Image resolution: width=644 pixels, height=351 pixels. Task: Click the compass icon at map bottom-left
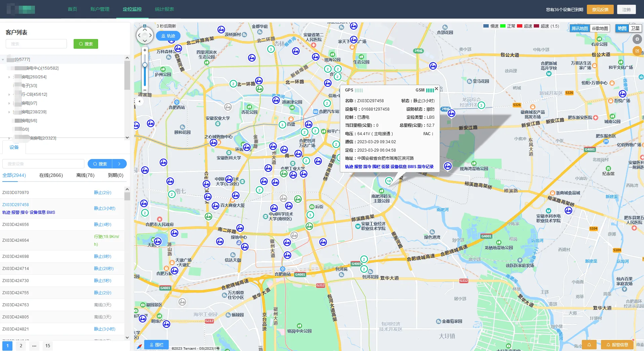click(x=139, y=346)
